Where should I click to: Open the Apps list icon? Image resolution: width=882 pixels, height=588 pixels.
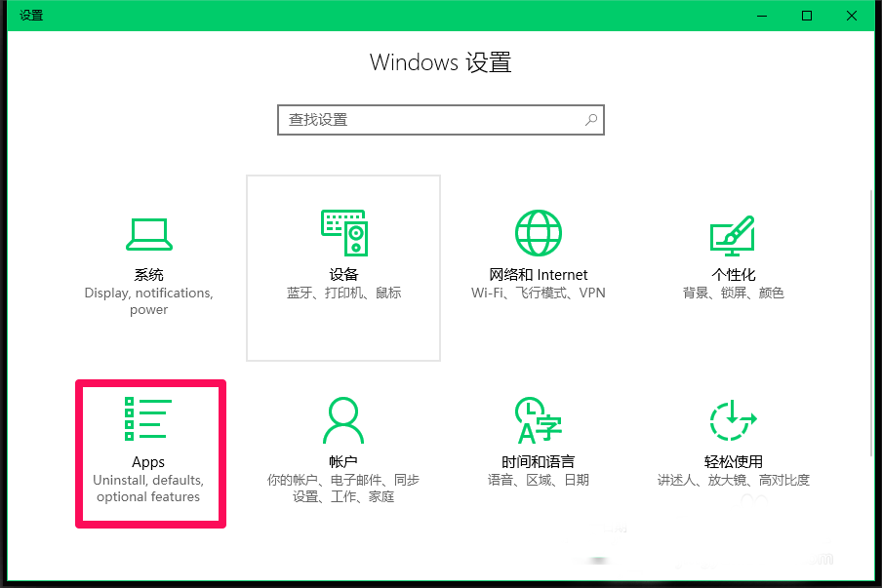(x=148, y=418)
